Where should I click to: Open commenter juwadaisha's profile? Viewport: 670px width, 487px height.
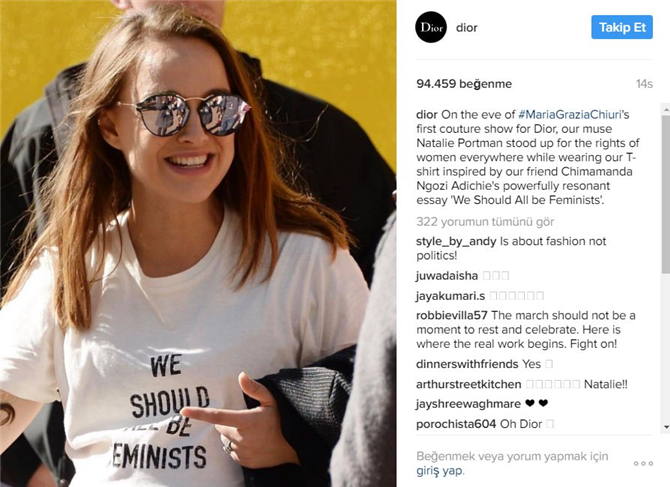point(447,276)
